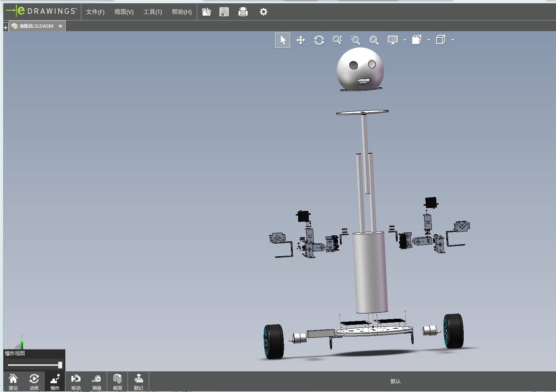Select the 移动 move components tool
Screen dimensions: 556x392
(76, 381)
